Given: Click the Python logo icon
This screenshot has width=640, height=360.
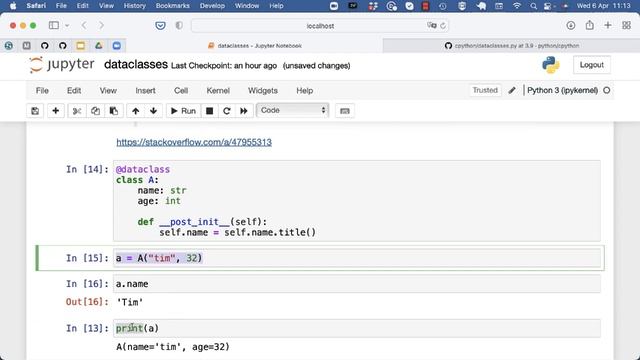Looking at the screenshot, I should tap(551, 65).
